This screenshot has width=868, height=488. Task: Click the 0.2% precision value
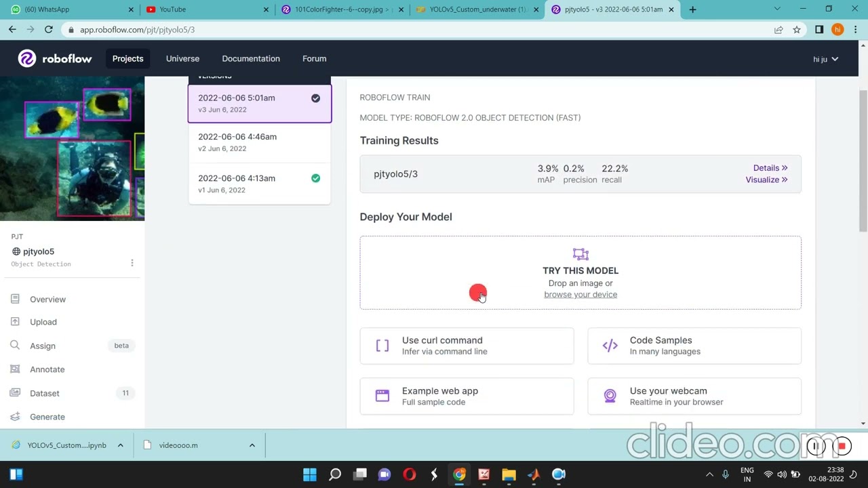[x=574, y=169]
